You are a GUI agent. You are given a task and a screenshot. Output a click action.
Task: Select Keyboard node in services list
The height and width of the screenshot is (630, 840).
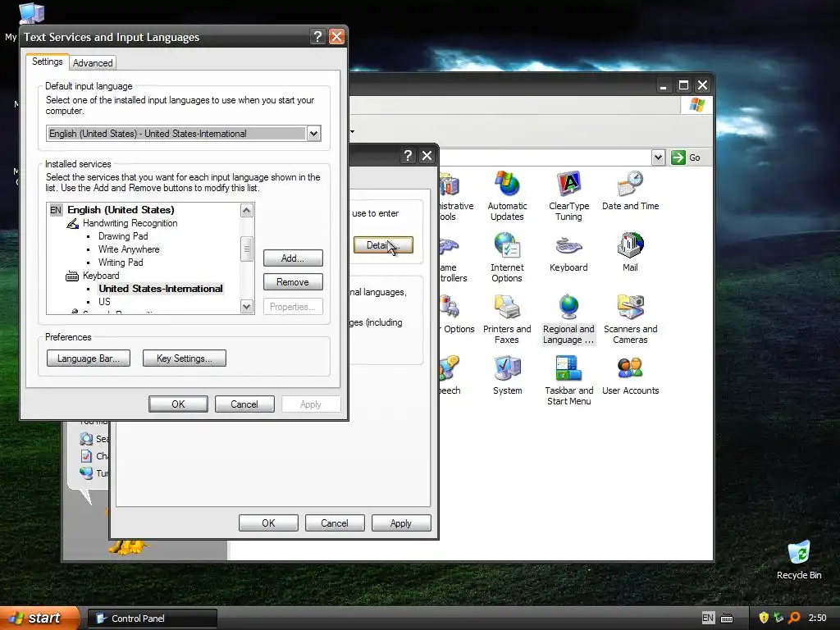101,276
